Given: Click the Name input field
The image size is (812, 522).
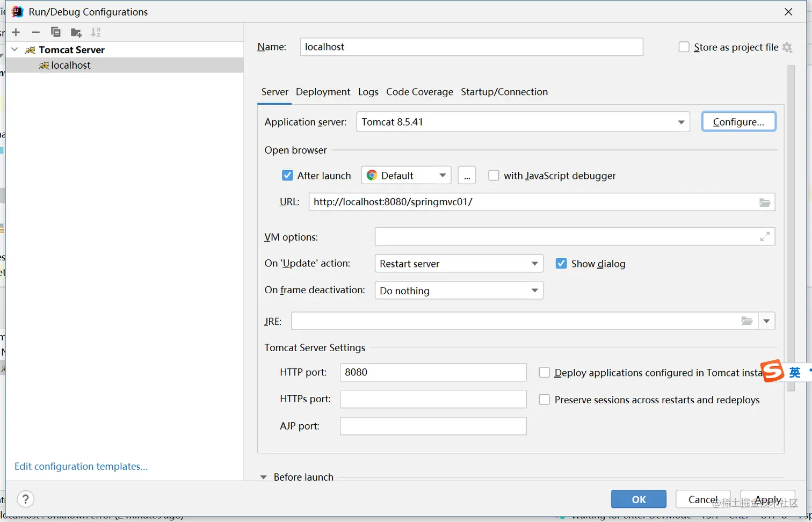Looking at the screenshot, I should pos(472,47).
